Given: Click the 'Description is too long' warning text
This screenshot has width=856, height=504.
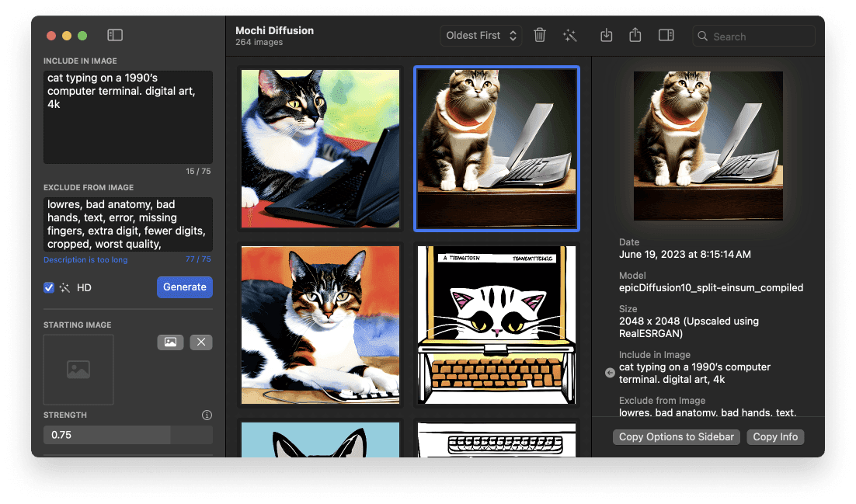Looking at the screenshot, I should click(85, 260).
